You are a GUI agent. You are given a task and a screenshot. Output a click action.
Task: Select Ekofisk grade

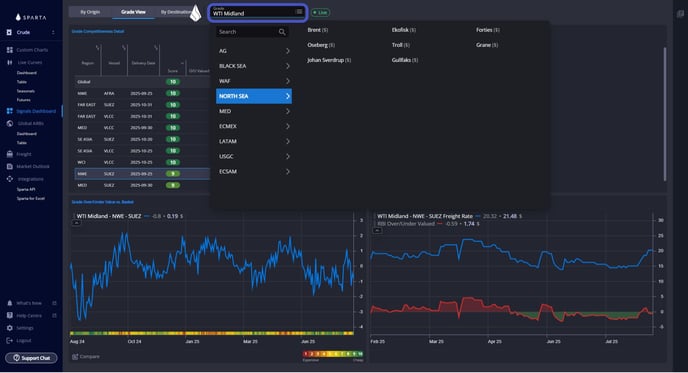coord(404,30)
